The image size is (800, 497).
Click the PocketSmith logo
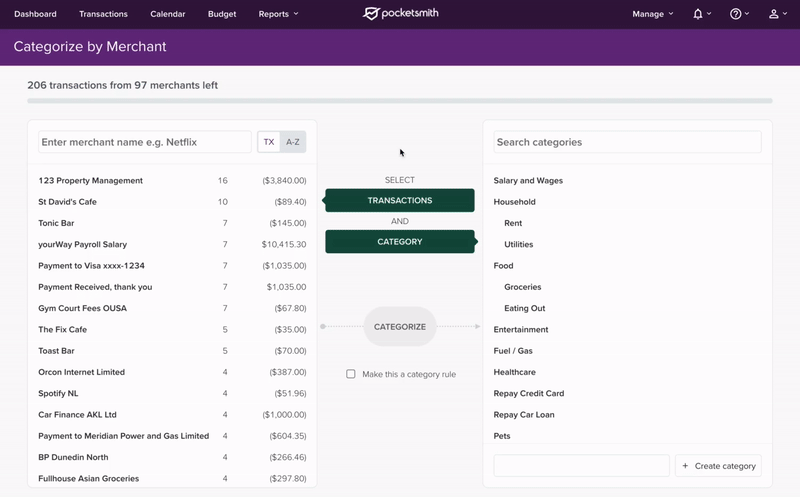click(400, 14)
